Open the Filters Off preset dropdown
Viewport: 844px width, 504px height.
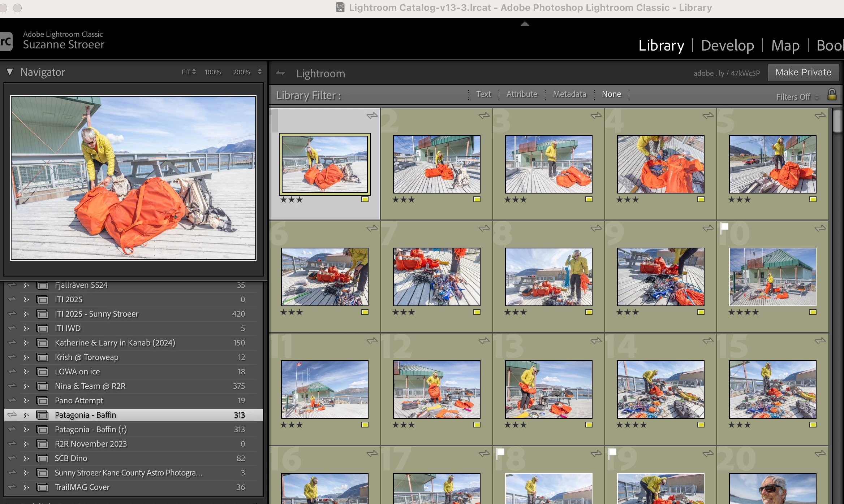[x=797, y=97]
